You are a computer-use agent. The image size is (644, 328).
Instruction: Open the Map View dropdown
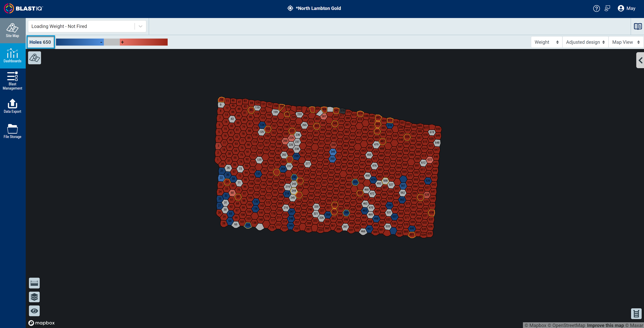coord(626,42)
